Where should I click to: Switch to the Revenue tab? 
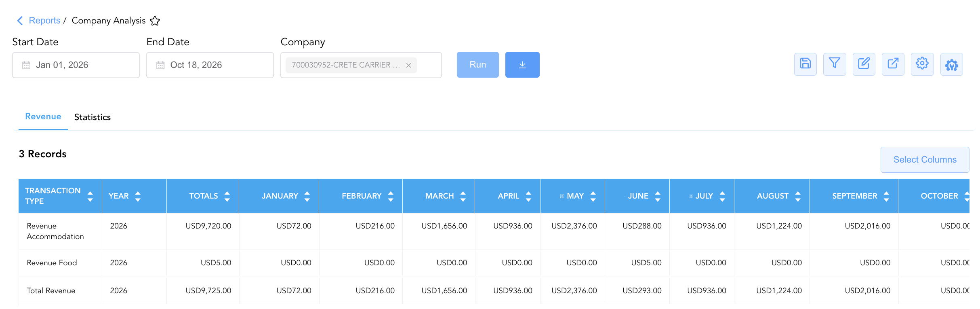tap(43, 116)
